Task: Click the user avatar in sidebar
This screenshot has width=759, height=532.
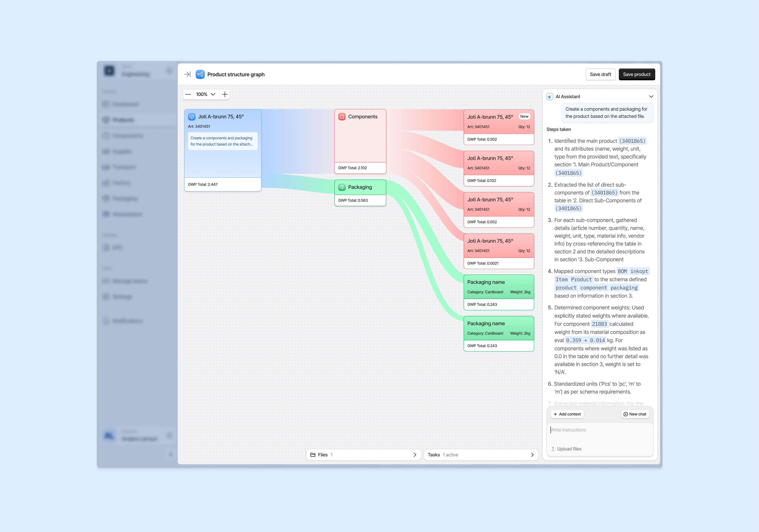Action: 109,435
